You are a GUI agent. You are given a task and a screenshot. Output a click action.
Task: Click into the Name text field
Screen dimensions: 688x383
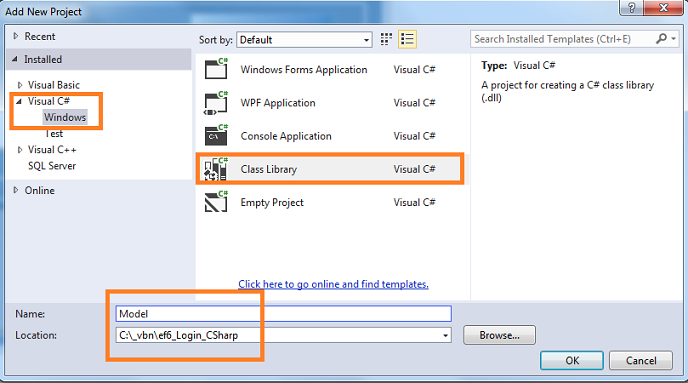coord(283,314)
